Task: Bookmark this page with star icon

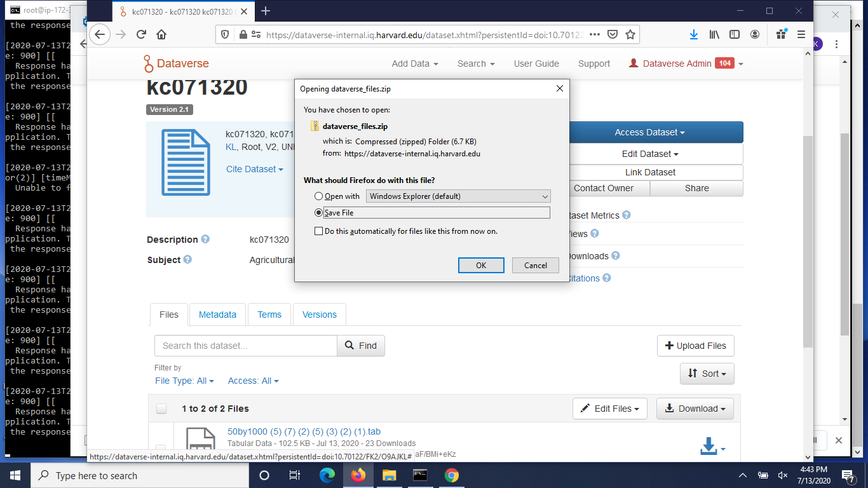Action: coord(630,35)
